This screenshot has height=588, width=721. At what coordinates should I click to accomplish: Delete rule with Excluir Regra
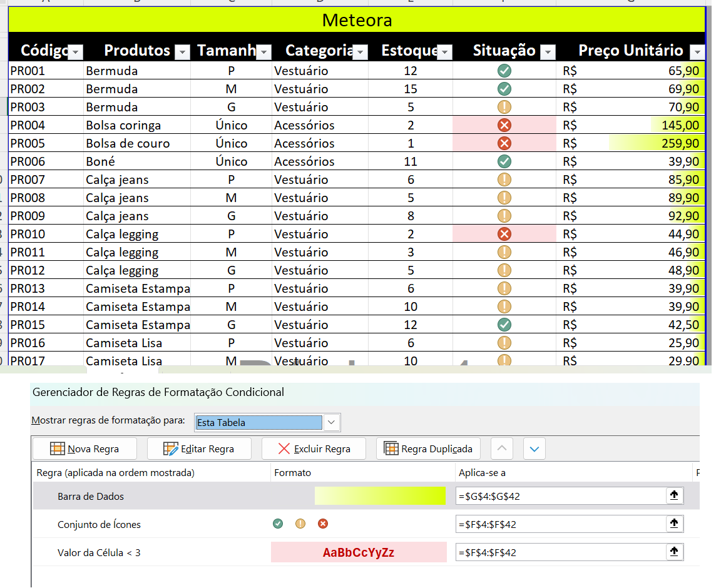pos(314,449)
